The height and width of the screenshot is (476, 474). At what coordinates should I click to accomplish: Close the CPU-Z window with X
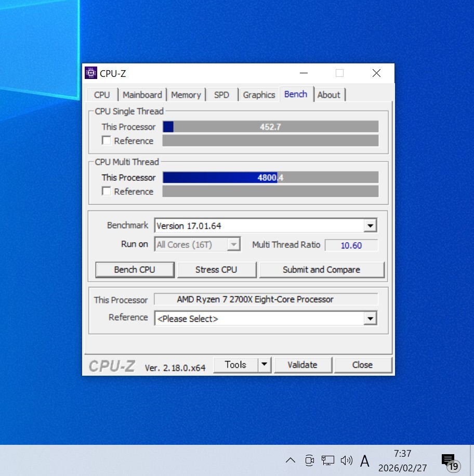[x=376, y=73]
